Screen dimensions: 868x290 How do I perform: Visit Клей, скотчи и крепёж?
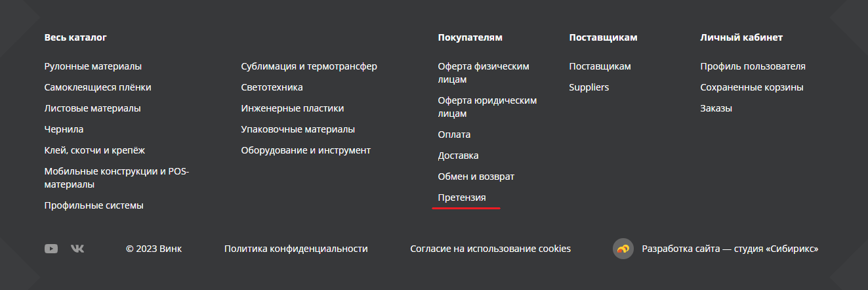(94, 150)
